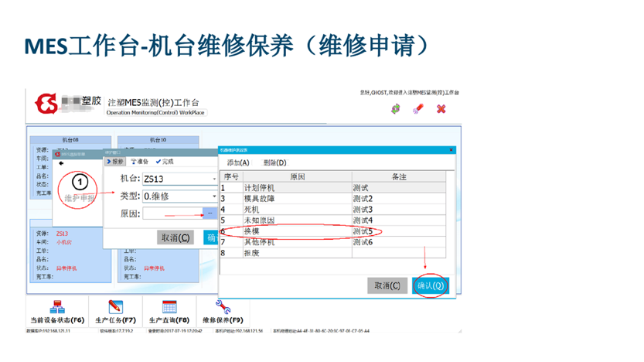Click the red X exit icon in header
Screen dimensions: 644x362
[x=441, y=109]
